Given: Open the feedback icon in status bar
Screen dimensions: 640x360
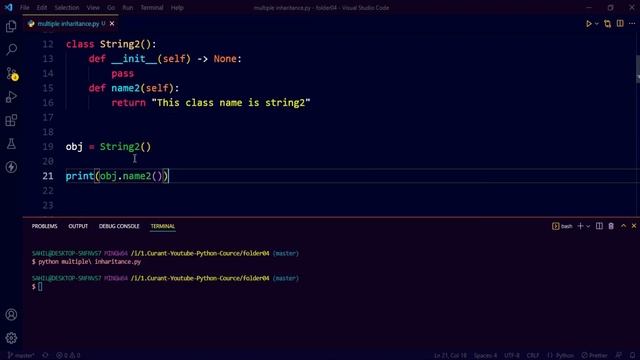Looking at the screenshot, I should 619,356.
